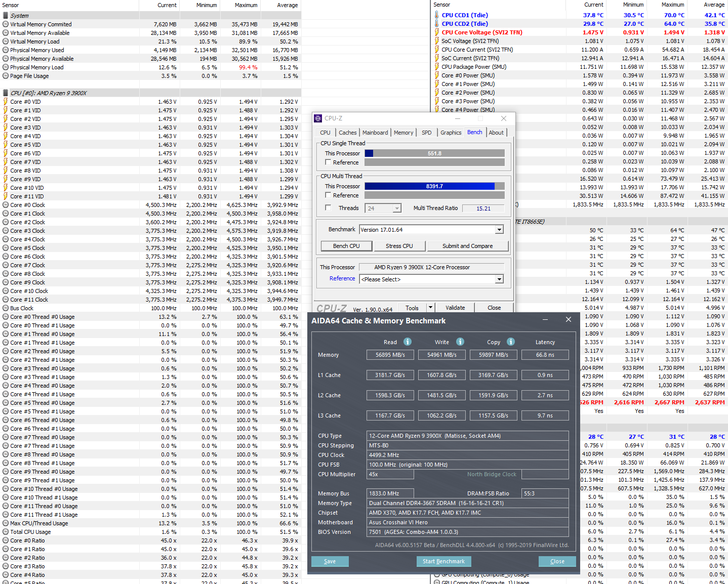
Task: Click the multi thread score bar showing 8391.7
Action: click(x=434, y=186)
